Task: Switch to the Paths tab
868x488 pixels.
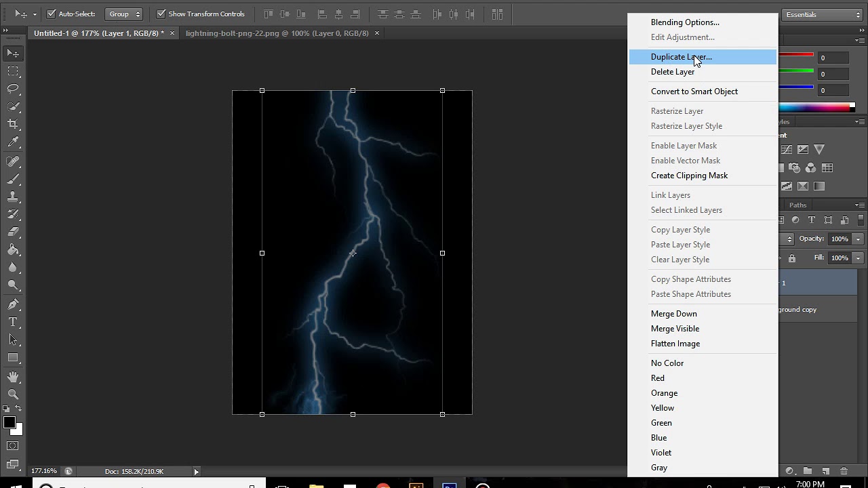Action: [798, 205]
